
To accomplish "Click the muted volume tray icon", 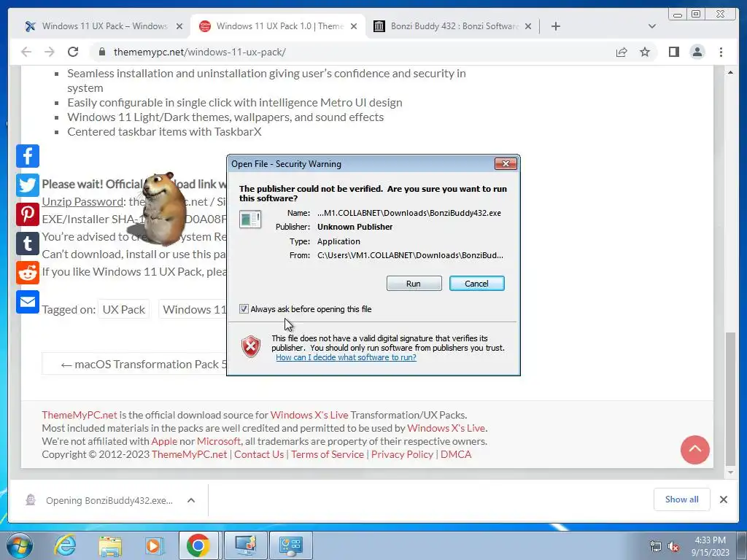I will click(x=673, y=547).
